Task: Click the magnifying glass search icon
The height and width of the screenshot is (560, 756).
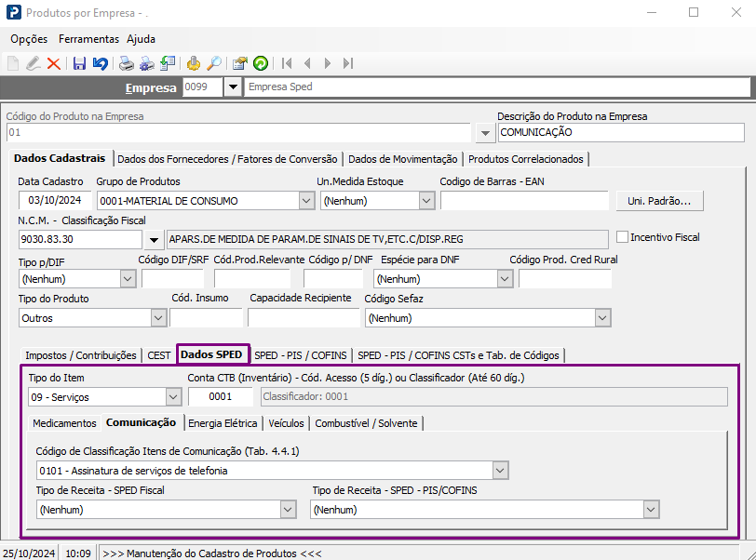Action: point(214,63)
